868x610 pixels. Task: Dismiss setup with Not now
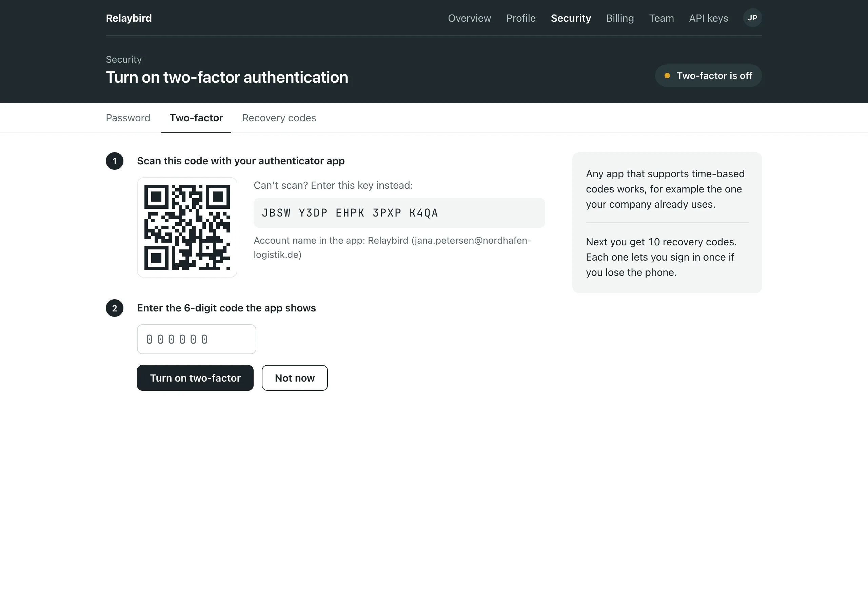[295, 378]
